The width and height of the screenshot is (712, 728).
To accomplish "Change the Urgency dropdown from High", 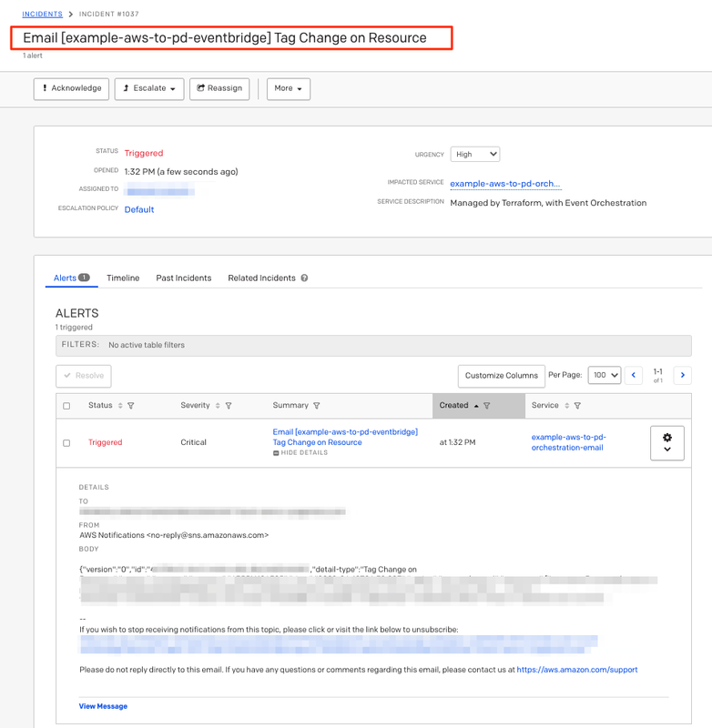I will (x=474, y=154).
